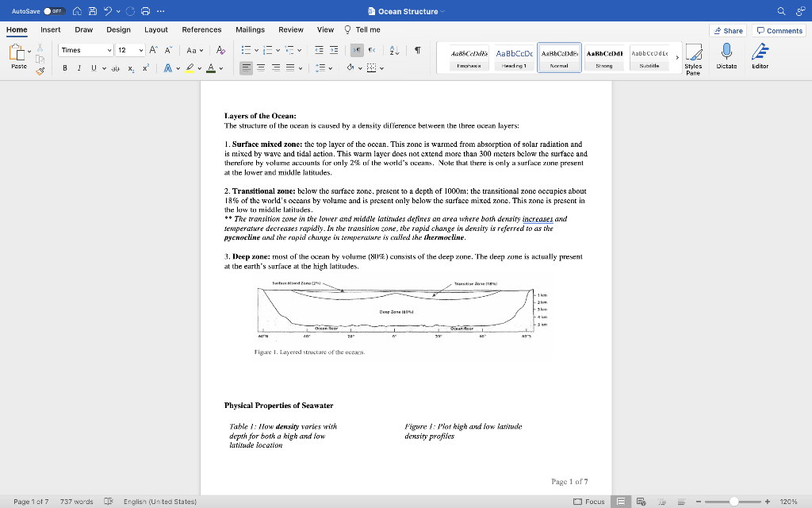This screenshot has width=812, height=508.
Task: Toggle bold formatting
Action: (65, 68)
